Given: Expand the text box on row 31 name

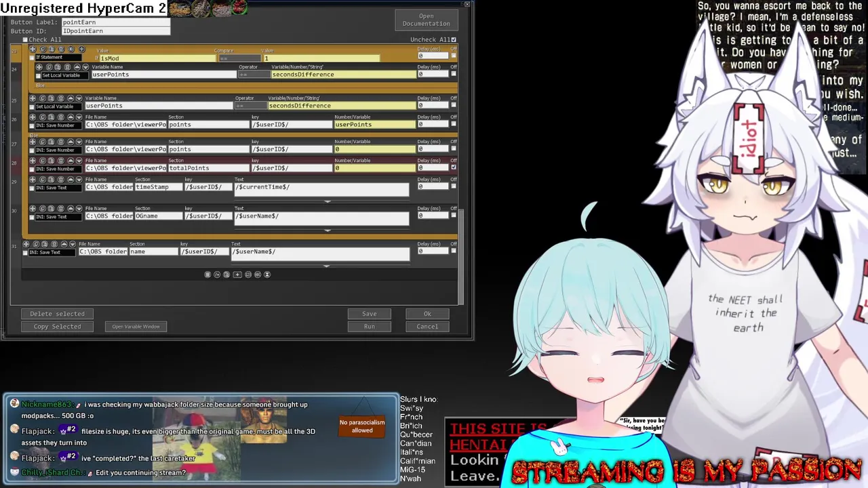Looking at the screenshot, I should [x=326, y=265].
